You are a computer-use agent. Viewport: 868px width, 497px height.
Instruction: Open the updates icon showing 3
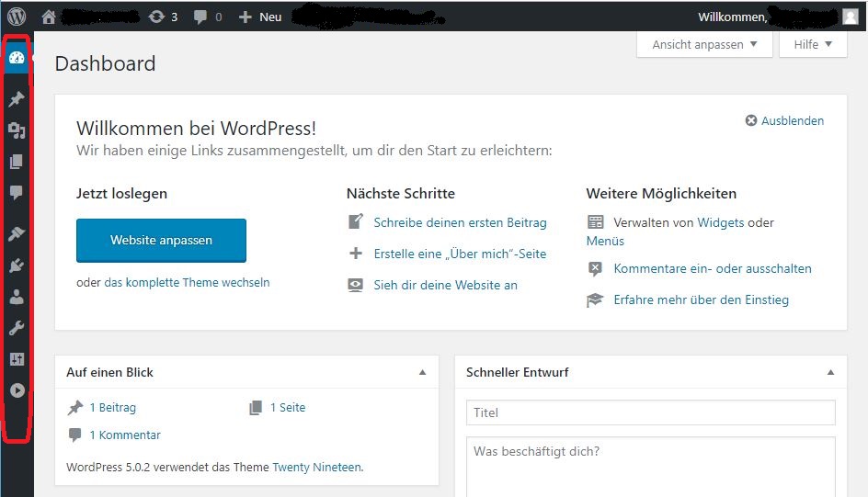pyautogui.click(x=164, y=17)
